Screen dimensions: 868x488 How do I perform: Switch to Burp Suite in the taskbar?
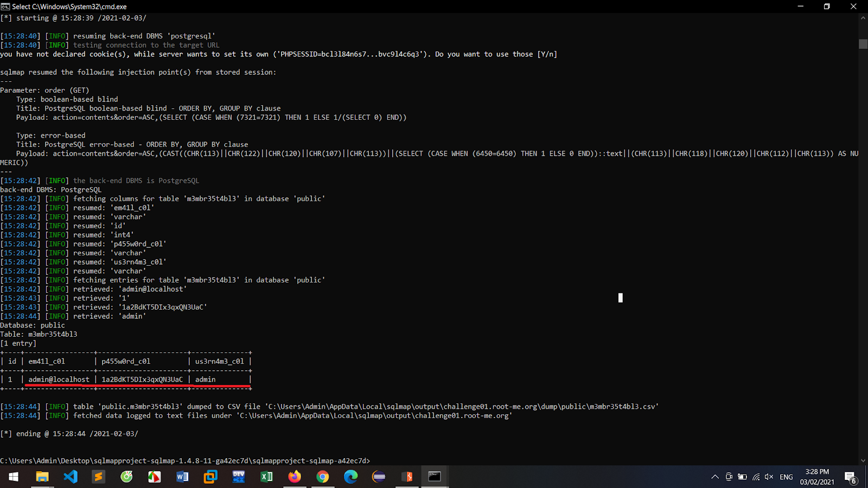coord(407,477)
